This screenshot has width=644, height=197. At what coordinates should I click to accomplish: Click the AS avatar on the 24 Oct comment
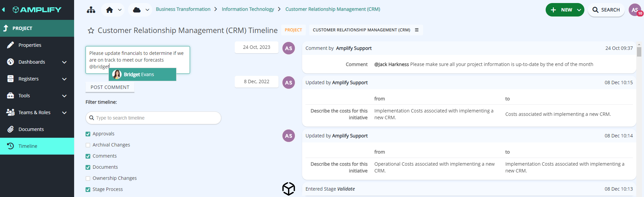click(x=289, y=48)
